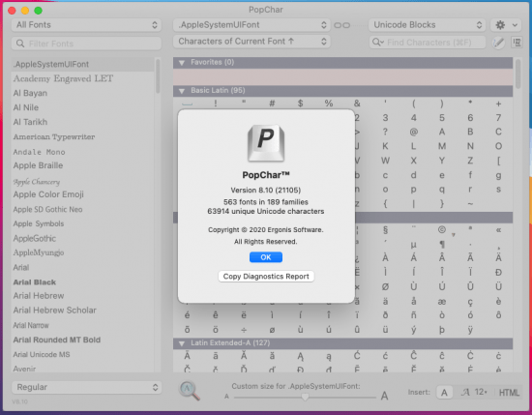Collapse the Basic Latin (95) section
Image resolution: width=532 pixels, height=415 pixels.
182,91
